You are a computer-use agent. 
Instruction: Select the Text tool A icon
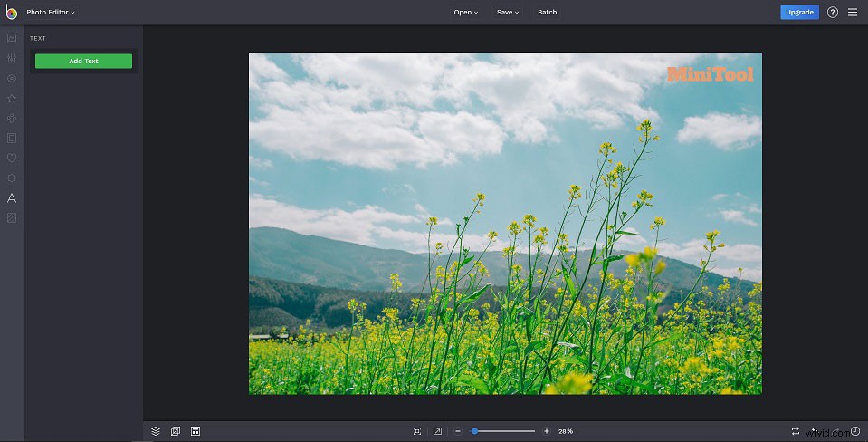(x=12, y=197)
